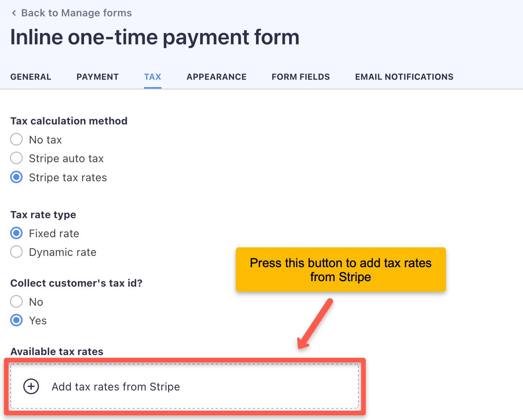Go back to Manage forms
Image resolution: width=523 pixels, height=420 pixels.
tap(77, 12)
